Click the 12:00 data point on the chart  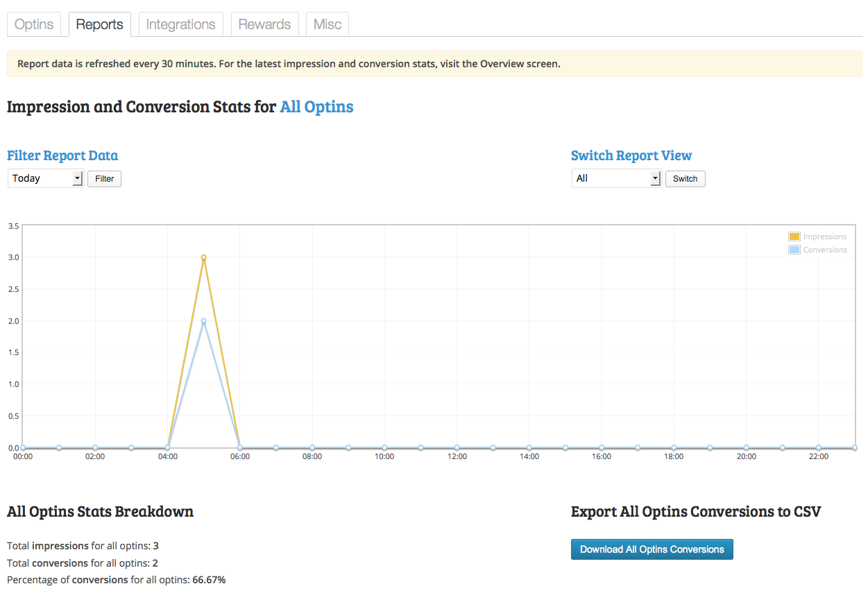point(457,448)
